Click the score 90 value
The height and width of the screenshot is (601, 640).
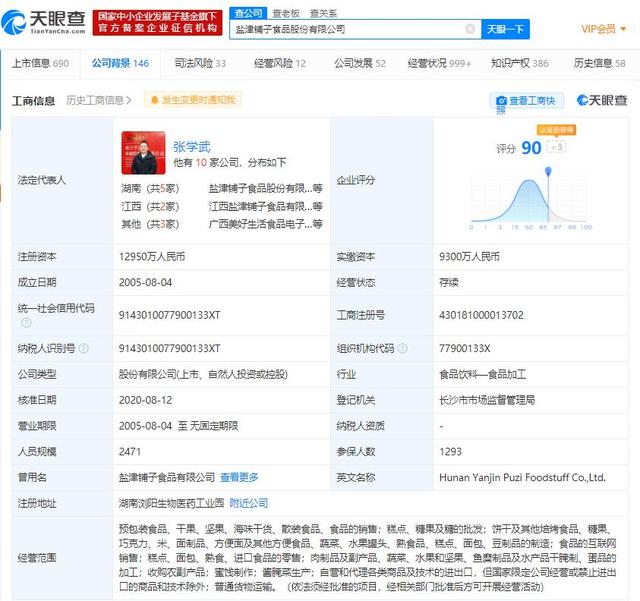[531, 148]
